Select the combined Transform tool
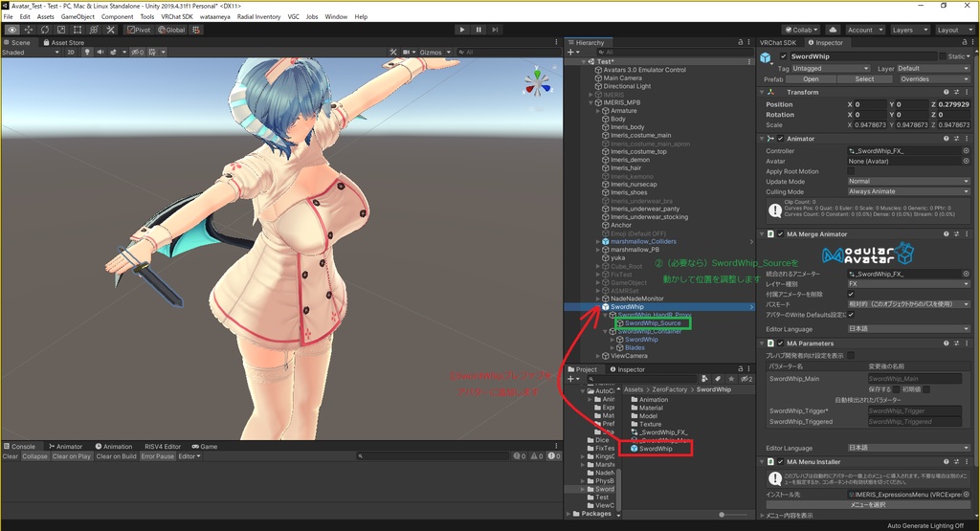 pos(94,30)
